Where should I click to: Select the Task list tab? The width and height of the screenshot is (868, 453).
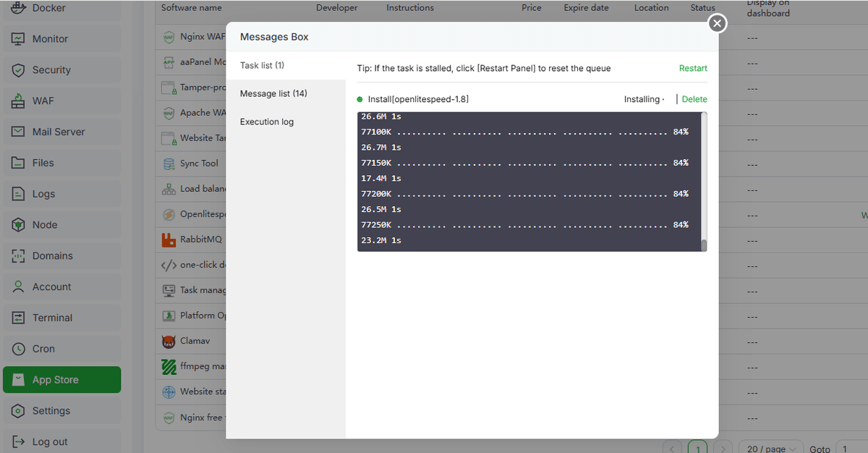pyautogui.click(x=262, y=65)
